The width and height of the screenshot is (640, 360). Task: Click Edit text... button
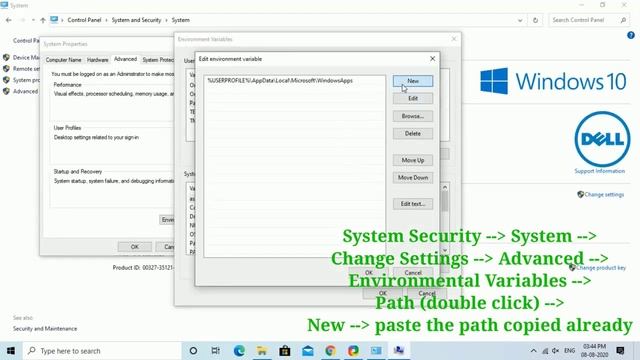click(x=413, y=204)
